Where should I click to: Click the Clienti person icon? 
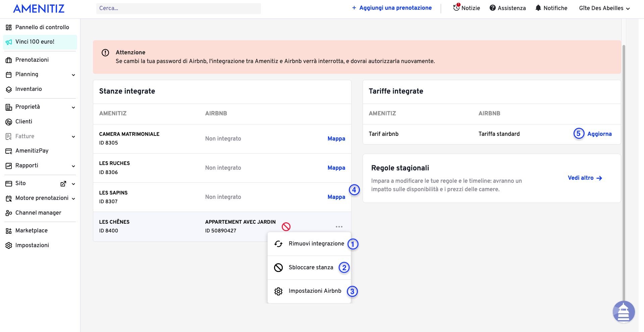coord(9,122)
